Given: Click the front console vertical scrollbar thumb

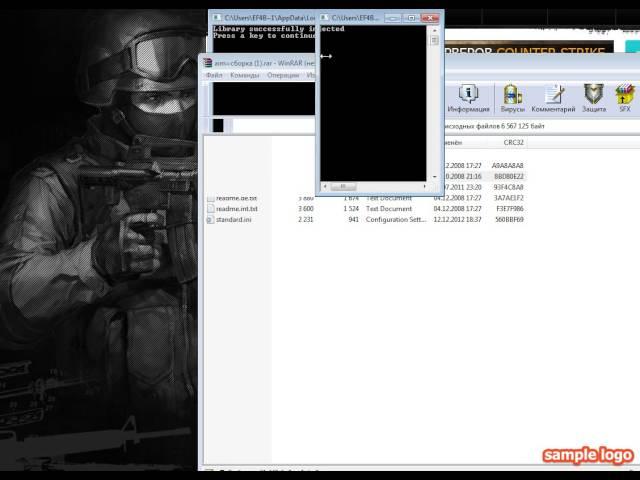Looking at the screenshot, I should pyautogui.click(x=434, y=40).
